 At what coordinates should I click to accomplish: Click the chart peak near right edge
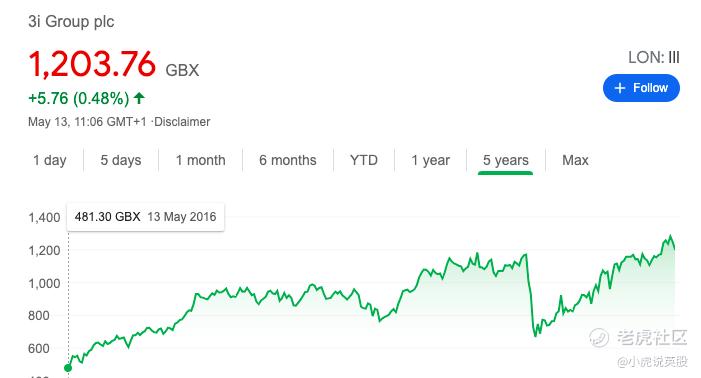[x=670, y=236]
